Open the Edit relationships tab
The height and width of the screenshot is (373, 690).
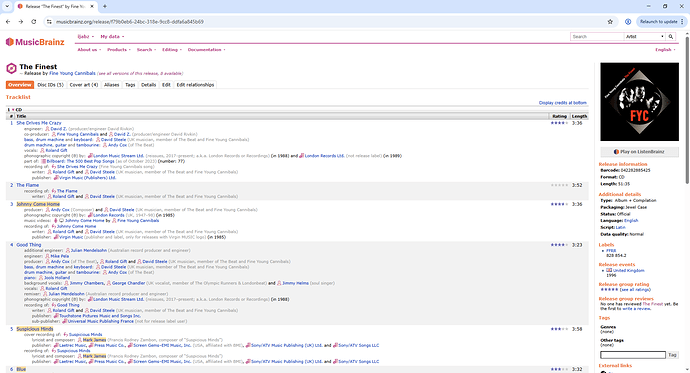tap(195, 85)
